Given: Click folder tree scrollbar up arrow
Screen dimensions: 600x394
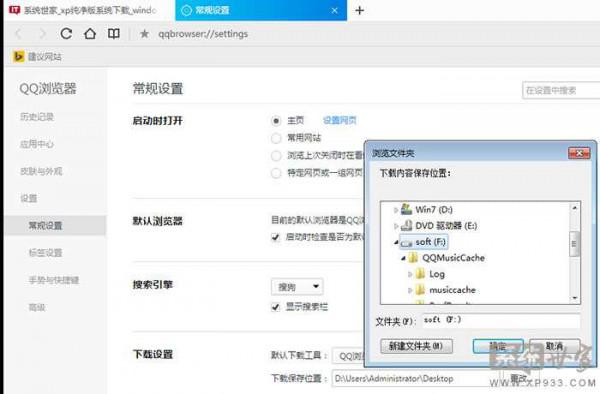Looking at the screenshot, I should point(574,208).
